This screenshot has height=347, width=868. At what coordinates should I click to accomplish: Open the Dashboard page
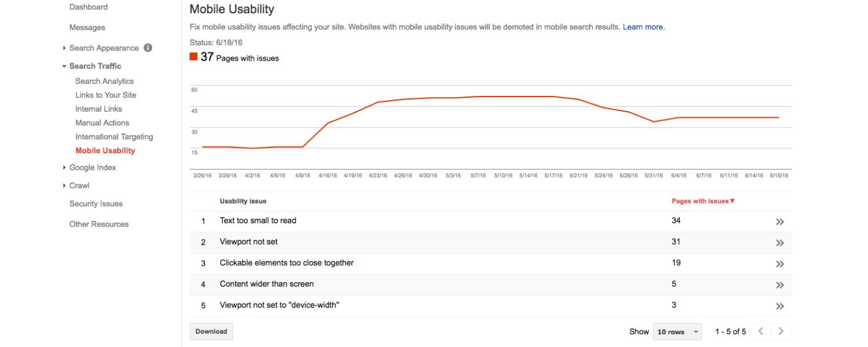click(x=87, y=6)
